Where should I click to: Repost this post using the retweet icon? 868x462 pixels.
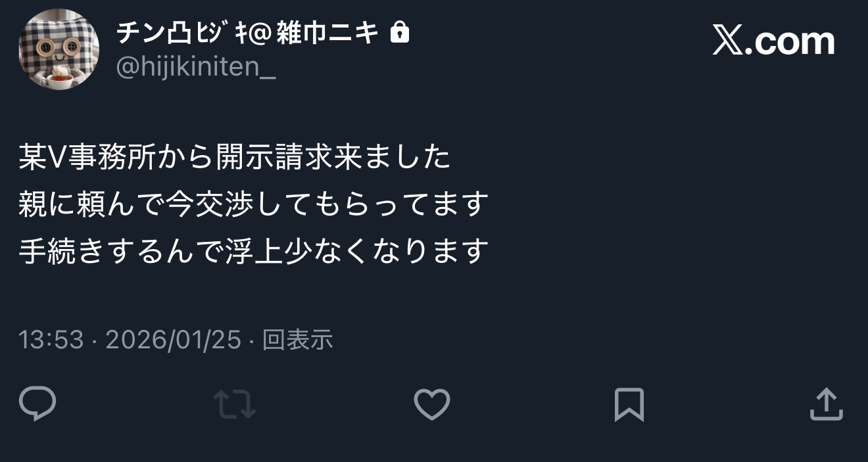[235, 404]
